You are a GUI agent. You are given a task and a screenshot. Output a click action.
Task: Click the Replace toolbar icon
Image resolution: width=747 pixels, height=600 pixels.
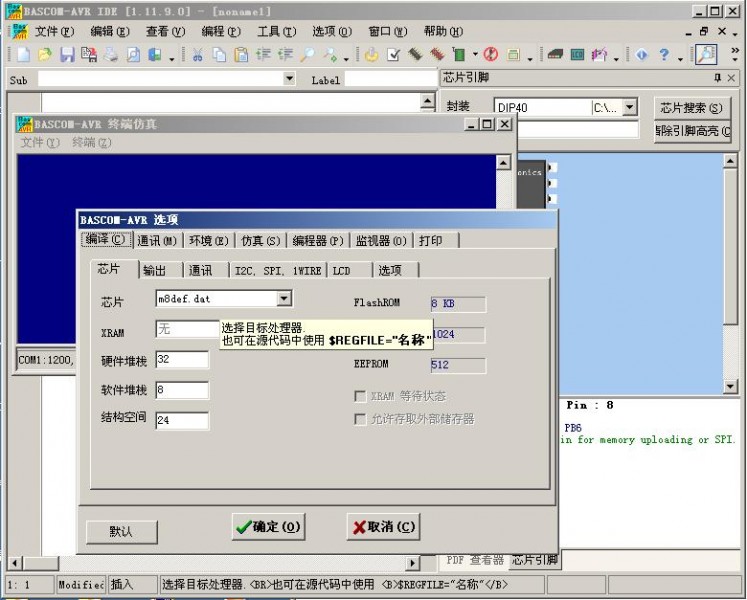(x=330, y=54)
